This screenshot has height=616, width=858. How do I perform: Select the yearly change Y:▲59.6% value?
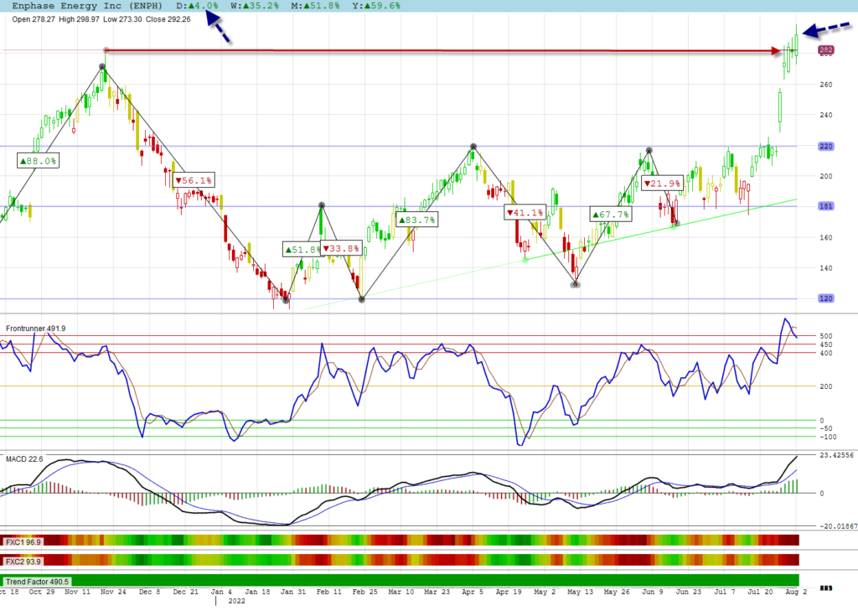click(x=376, y=6)
